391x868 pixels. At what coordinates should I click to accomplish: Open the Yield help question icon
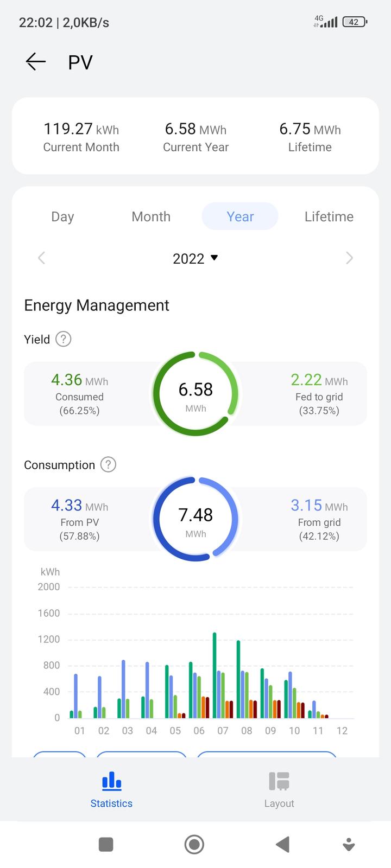pos(64,339)
